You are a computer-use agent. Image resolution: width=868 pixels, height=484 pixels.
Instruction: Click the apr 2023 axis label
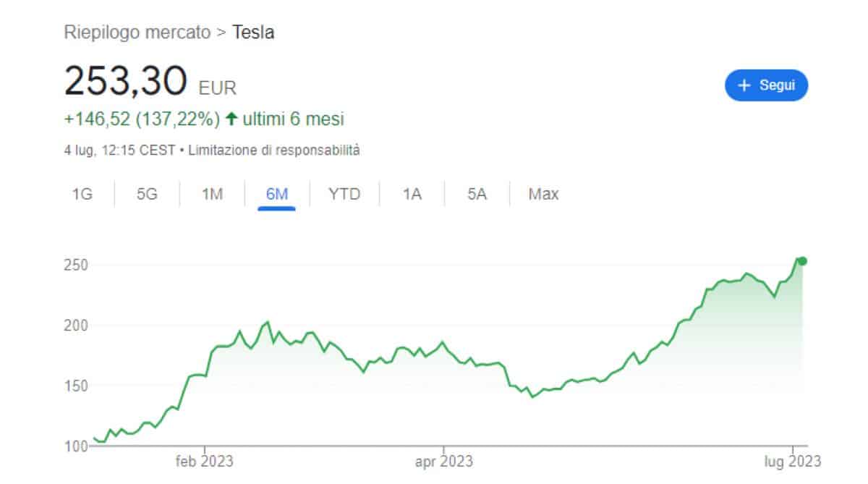tap(443, 462)
